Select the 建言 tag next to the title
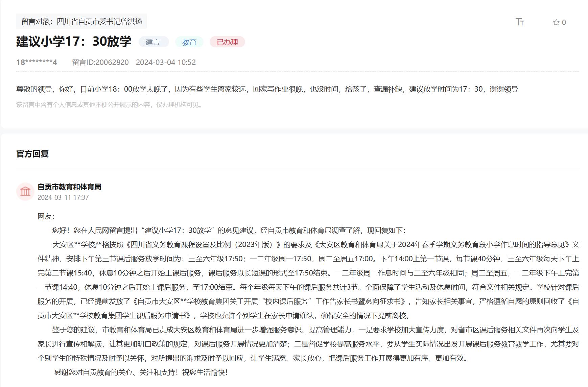Screen dimensions: 588x387 click(154, 42)
